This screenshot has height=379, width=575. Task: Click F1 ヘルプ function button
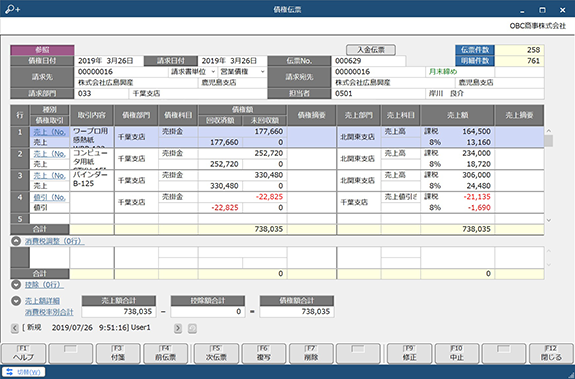23,354
